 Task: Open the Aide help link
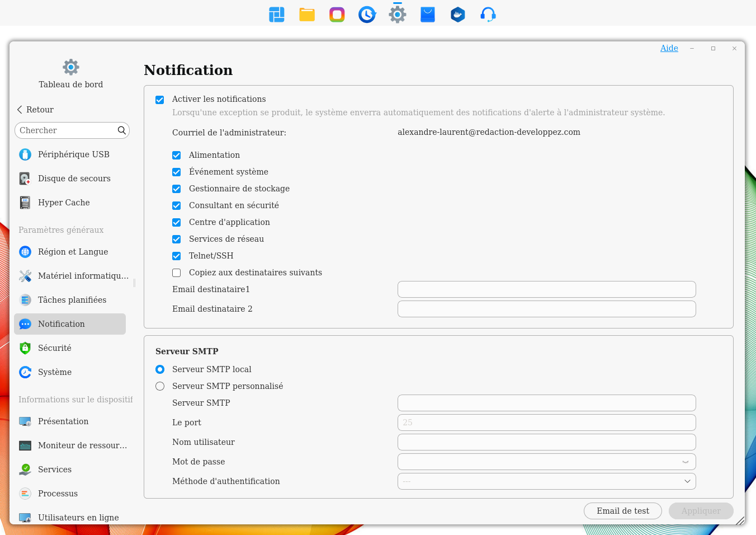[669, 48]
